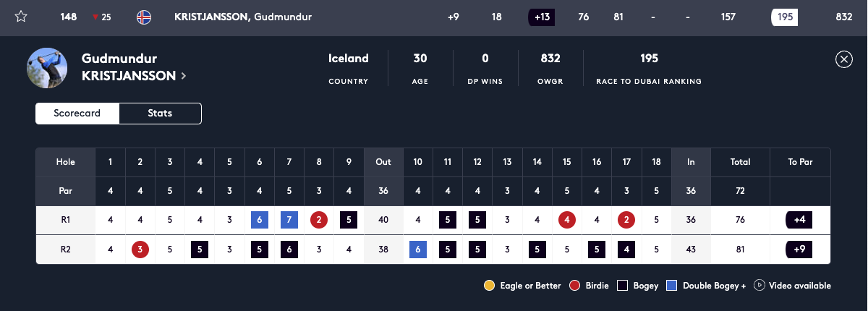The width and height of the screenshot is (868, 311).
Task: Click the R1 hole 6 double bogey marker
Action: pyautogui.click(x=260, y=220)
